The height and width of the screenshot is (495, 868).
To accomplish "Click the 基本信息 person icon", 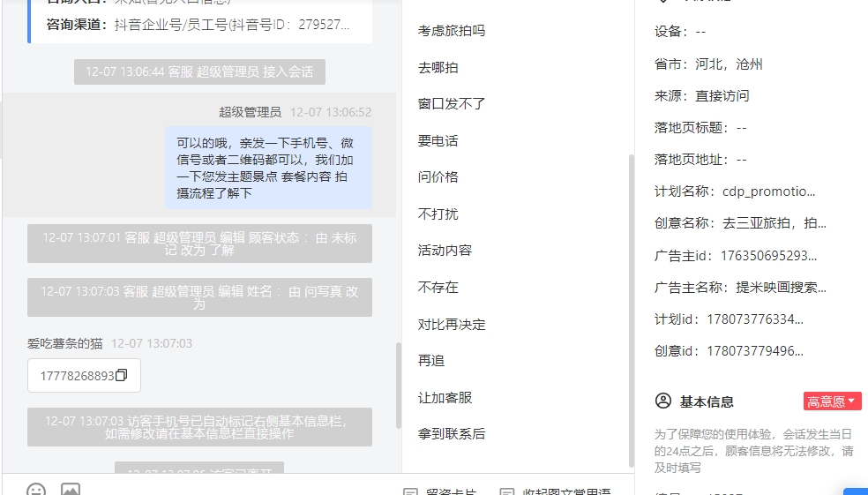I will 663,401.
